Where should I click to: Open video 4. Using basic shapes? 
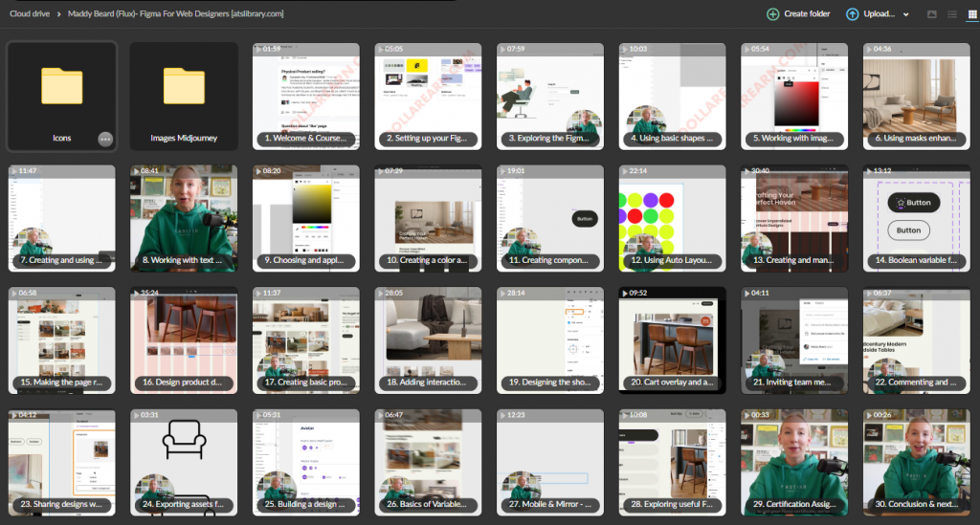[673, 97]
